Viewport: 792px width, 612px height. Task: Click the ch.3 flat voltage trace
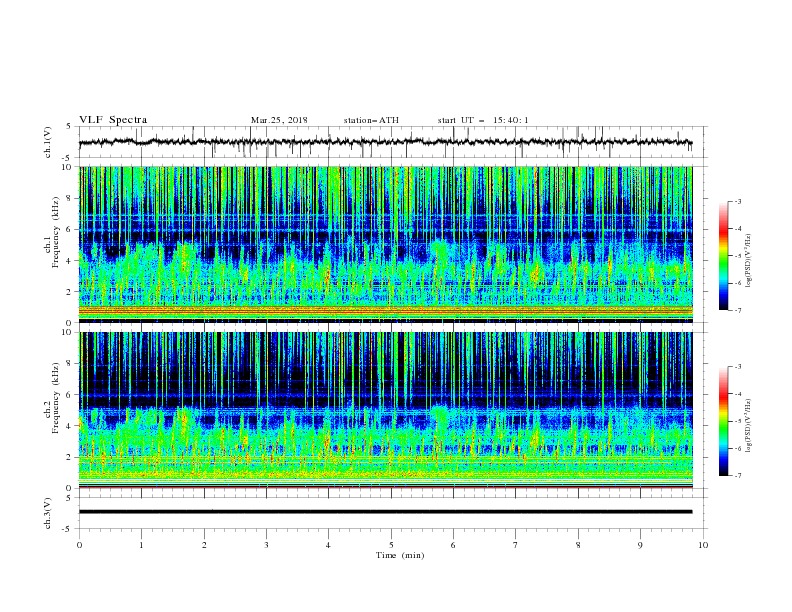[385, 512]
